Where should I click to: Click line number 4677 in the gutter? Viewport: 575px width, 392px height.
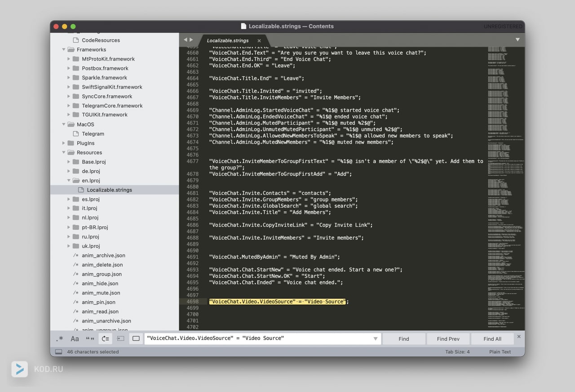(x=193, y=161)
